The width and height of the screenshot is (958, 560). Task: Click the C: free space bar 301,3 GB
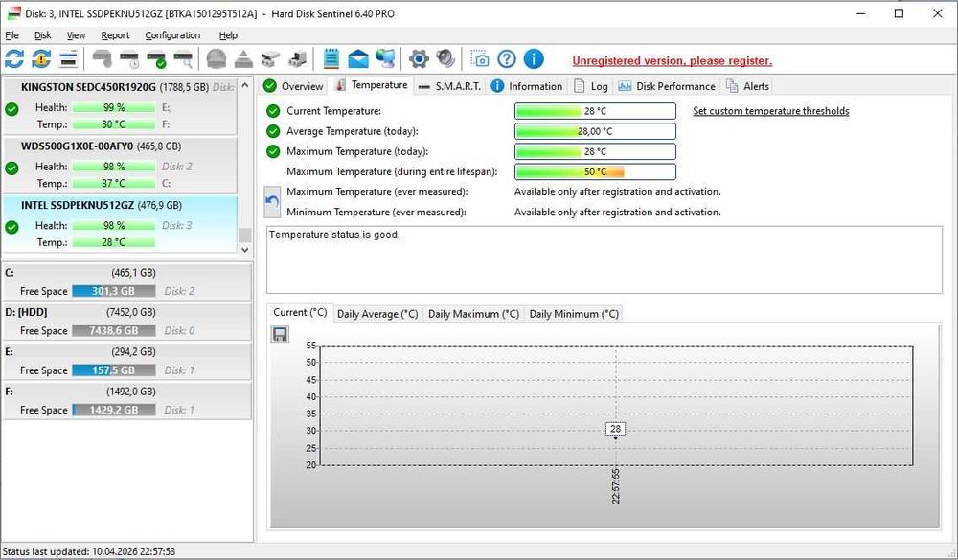[114, 291]
